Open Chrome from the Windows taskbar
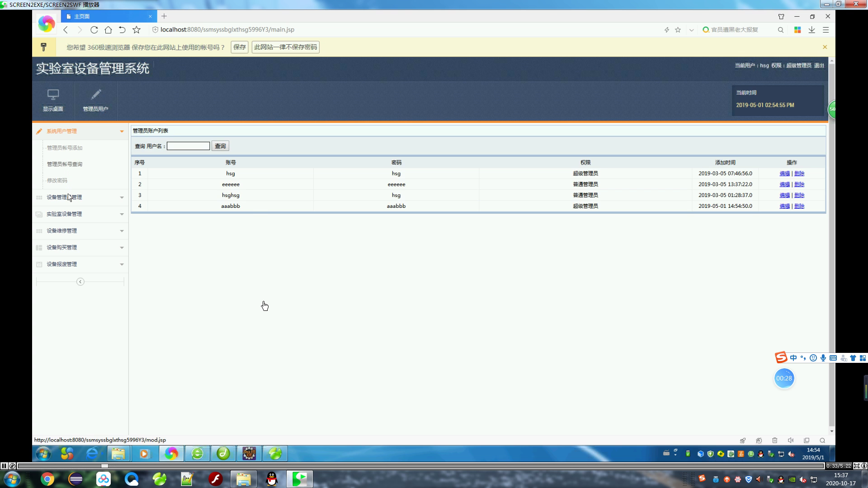This screenshot has height=488, width=868. (x=47, y=479)
